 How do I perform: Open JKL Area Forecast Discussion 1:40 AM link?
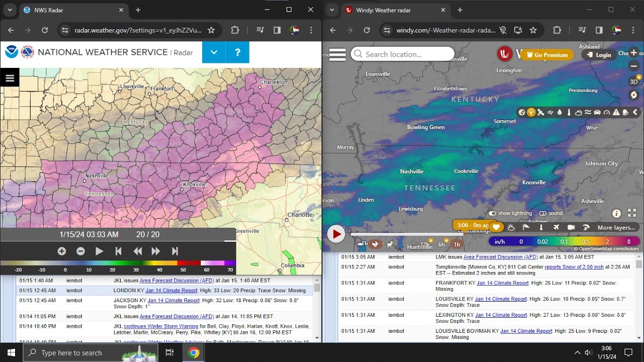tap(177, 281)
